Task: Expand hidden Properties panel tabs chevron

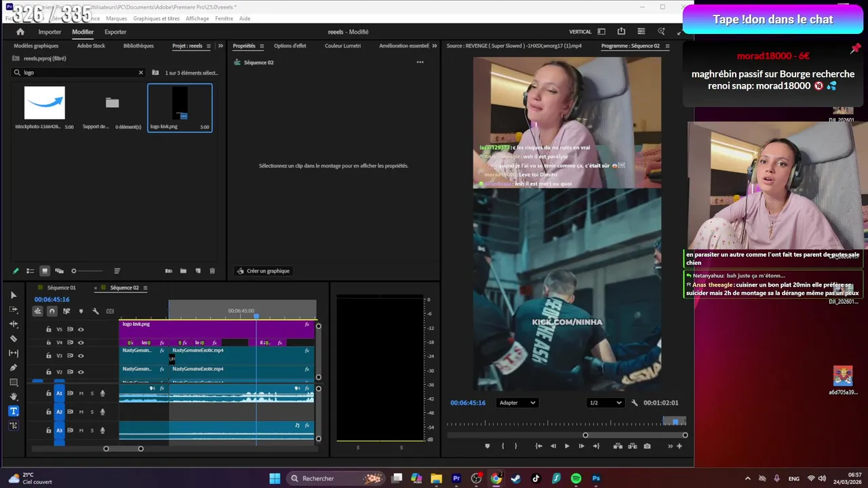Action: pos(434,46)
